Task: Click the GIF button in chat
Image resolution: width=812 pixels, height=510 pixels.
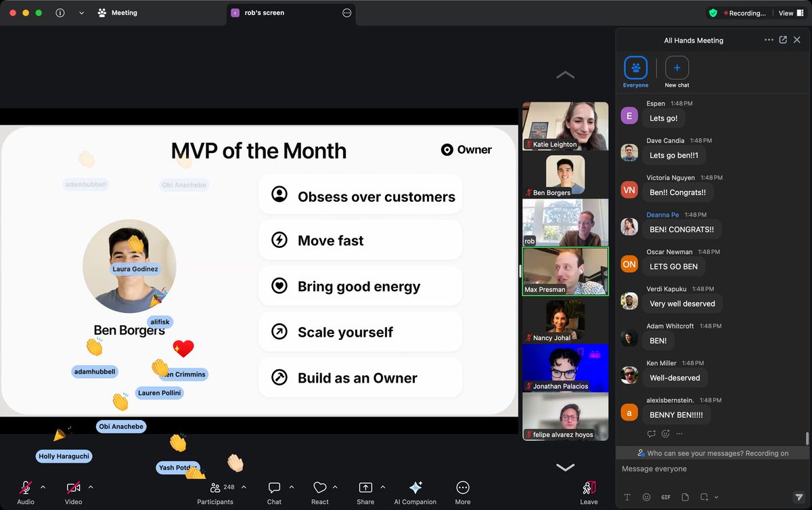Action: click(x=665, y=497)
